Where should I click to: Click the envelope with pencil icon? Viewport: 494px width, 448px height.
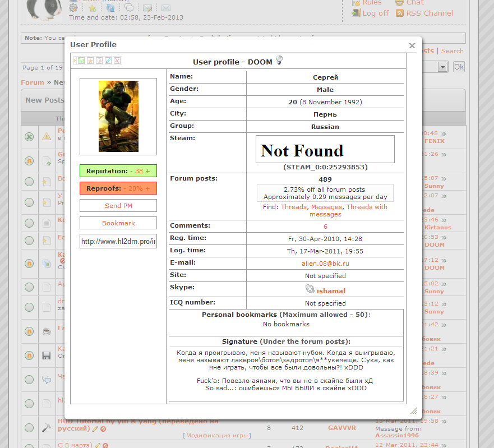[x=147, y=8]
